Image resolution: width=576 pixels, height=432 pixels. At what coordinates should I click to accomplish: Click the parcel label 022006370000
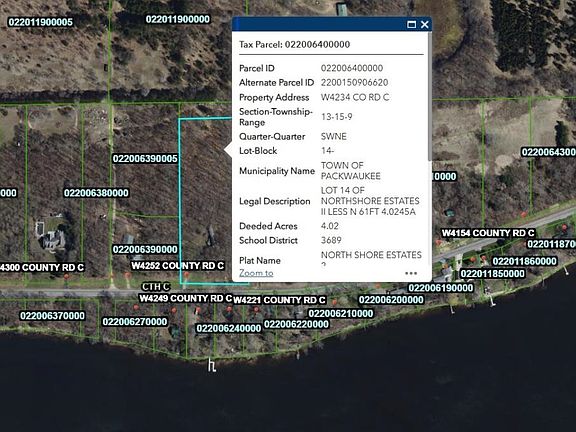(53, 316)
